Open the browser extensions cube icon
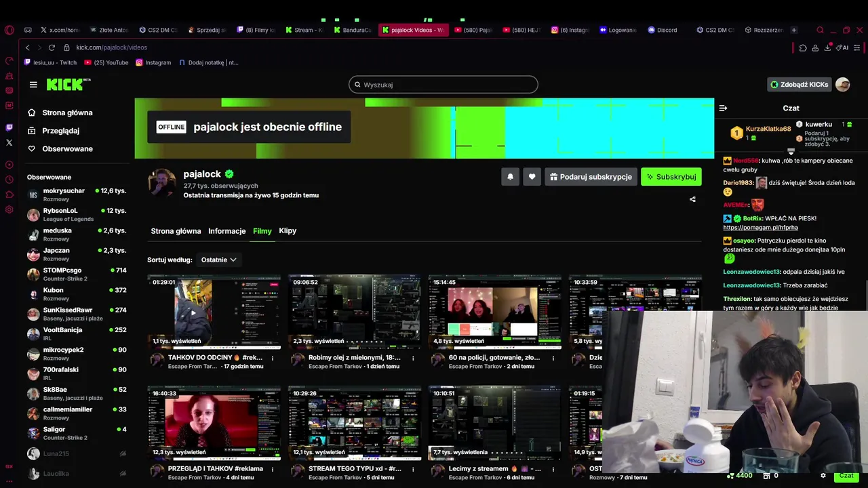The width and height of the screenshot is (868, 488). point(803,47)
